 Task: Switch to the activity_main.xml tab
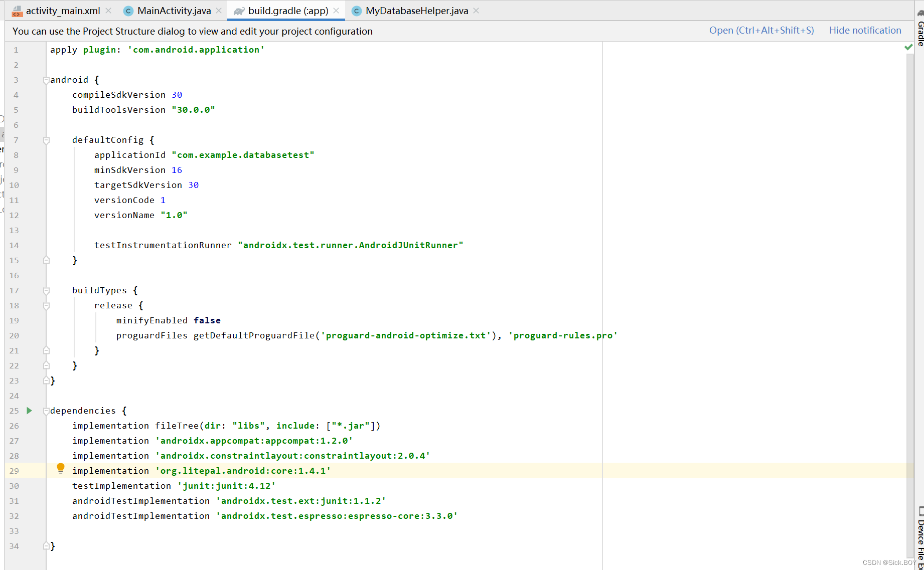[x=63, y=11]
